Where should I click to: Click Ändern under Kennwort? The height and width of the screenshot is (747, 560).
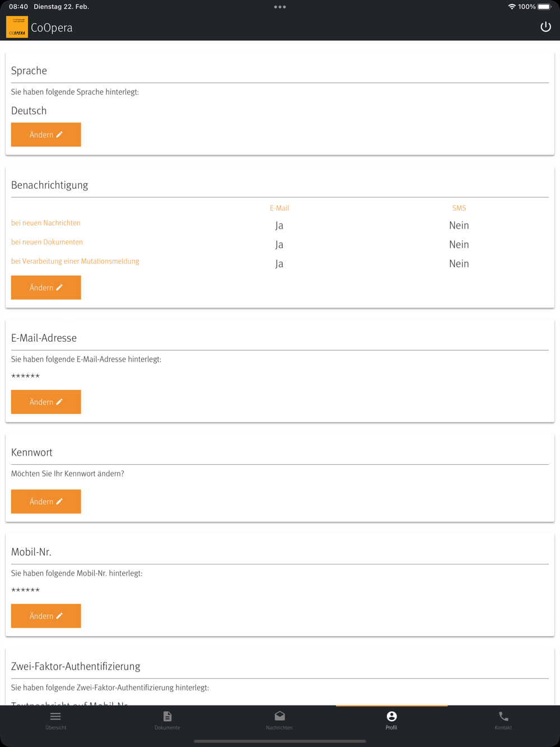tap(46, 501)
